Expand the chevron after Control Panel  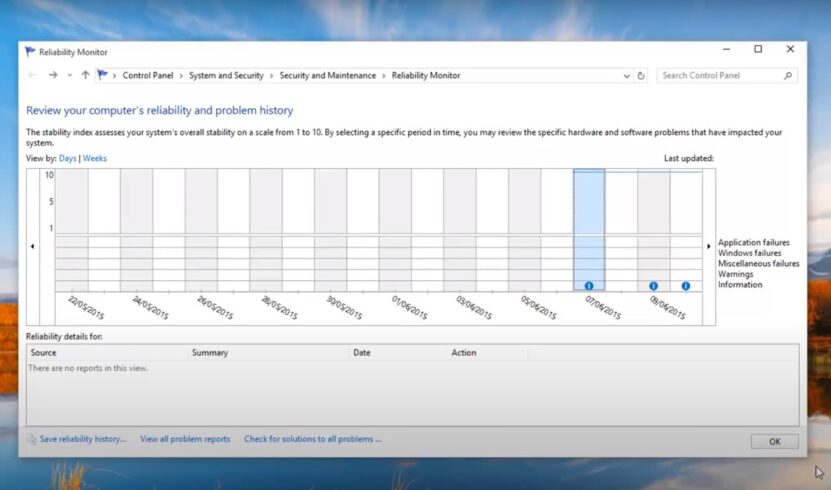(x=181, y=76)
